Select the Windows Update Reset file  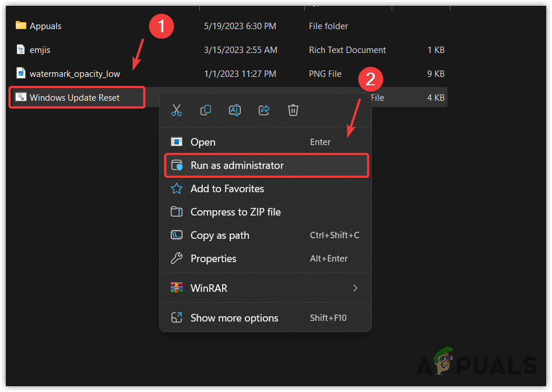(74, 97)
